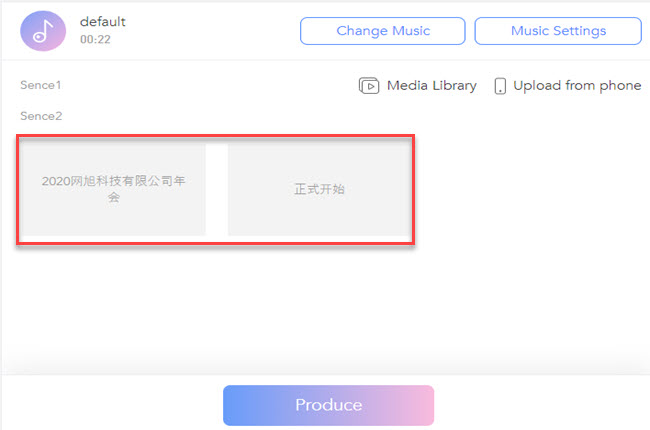Click the purple music note icon
This screenshot has height=430, width=650.
pyautogui.click(x=41, y=30)
